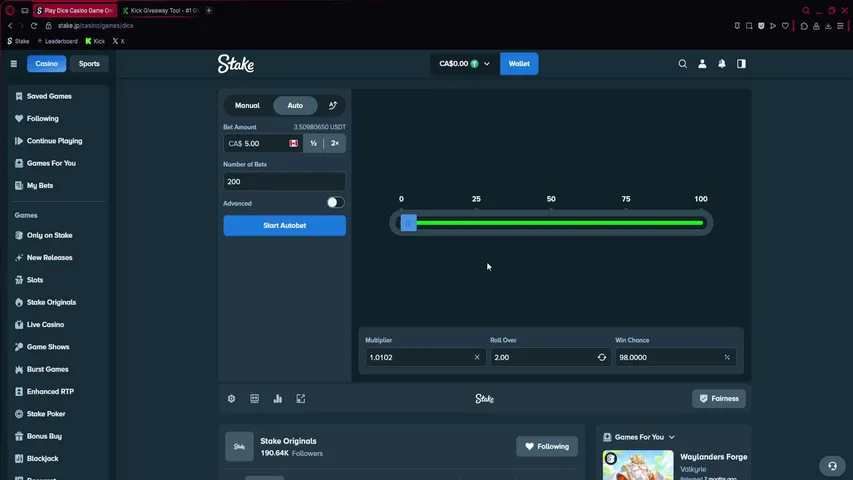Viewport: 853px width, 480px height.
Task: Switch to the Sports tab
Action: click(89, 64)
